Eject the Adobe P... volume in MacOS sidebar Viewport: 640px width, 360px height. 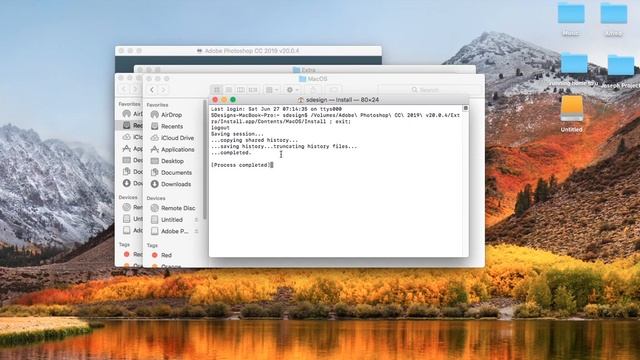pos(196,231)
